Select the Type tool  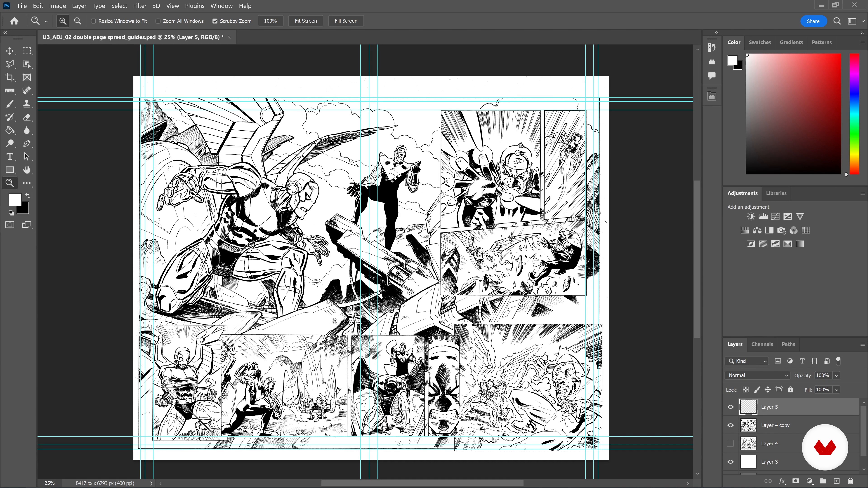pos(10,157)
